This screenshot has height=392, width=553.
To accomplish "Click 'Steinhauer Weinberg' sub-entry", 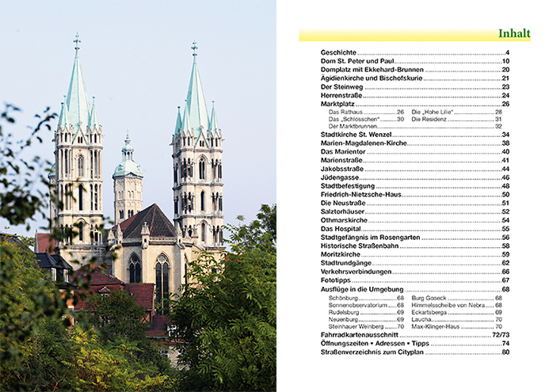I will [366, 327].
